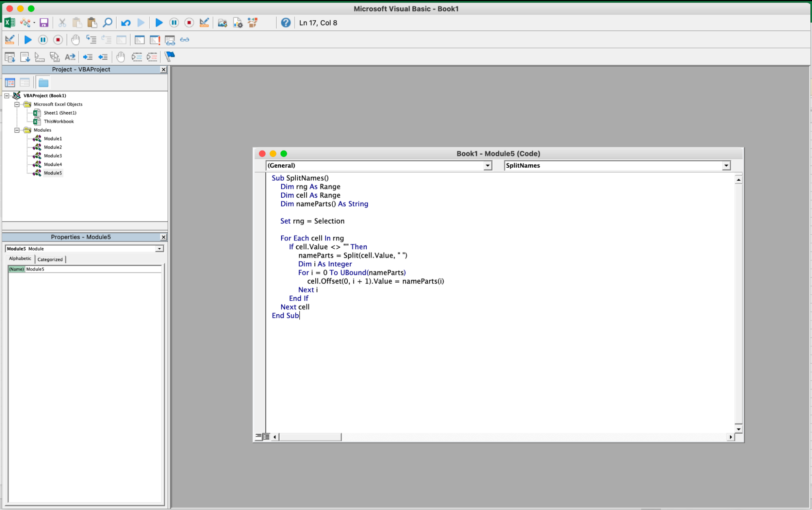812x510 pixels.
Task: Switch to the Categorized properties tab
Action: coord(50,259)
